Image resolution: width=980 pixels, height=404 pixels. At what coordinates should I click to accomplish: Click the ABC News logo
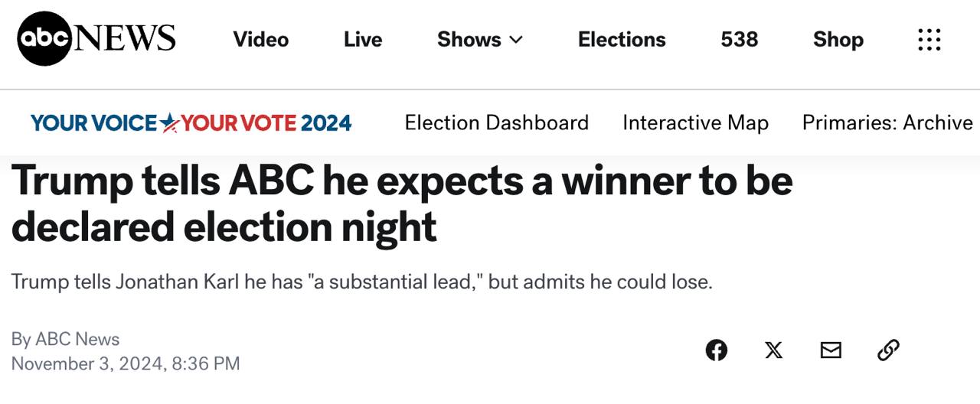pos(96,39)
